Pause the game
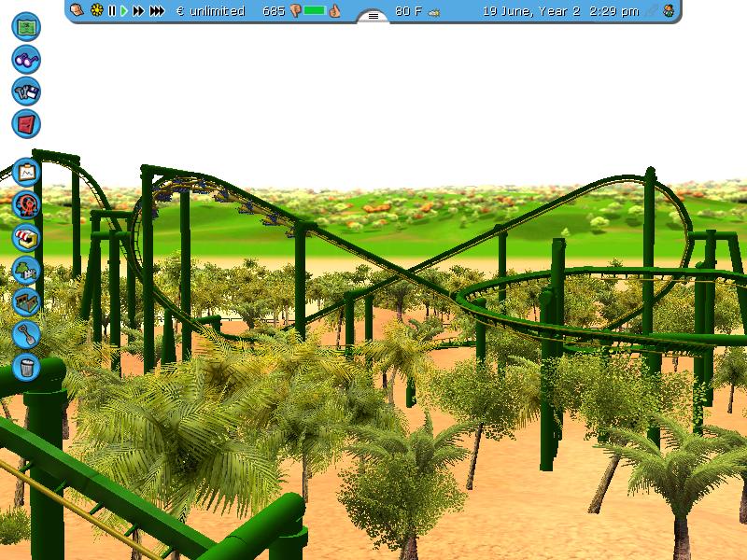 [x=112, y=10]
